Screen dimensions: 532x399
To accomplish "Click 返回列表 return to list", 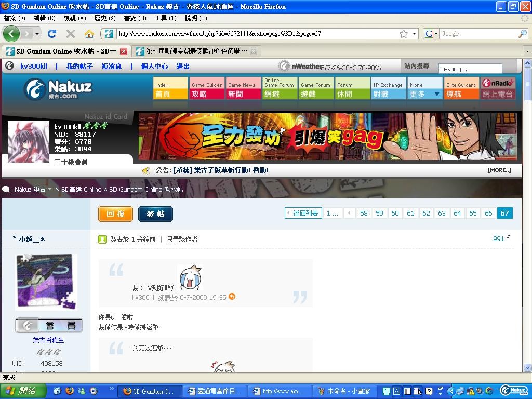I will (x=303, y=213).
